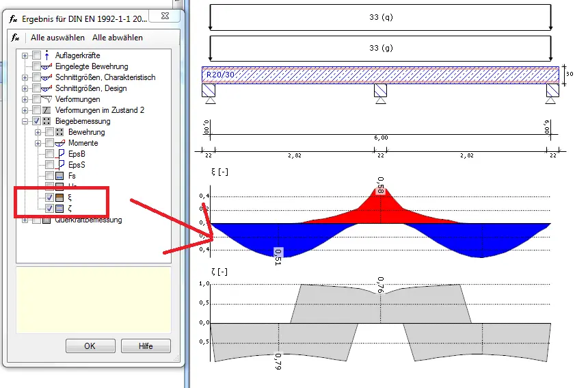Screen dimensions: 588x388
Task: Click the Eingelegte Bewehrung diagram icon
Action: click(46, 67)
